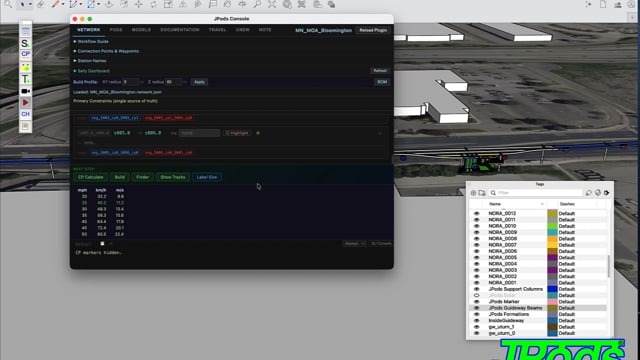Click the Add Tag Folder icon
640x360 pixels.
[482, 193]
